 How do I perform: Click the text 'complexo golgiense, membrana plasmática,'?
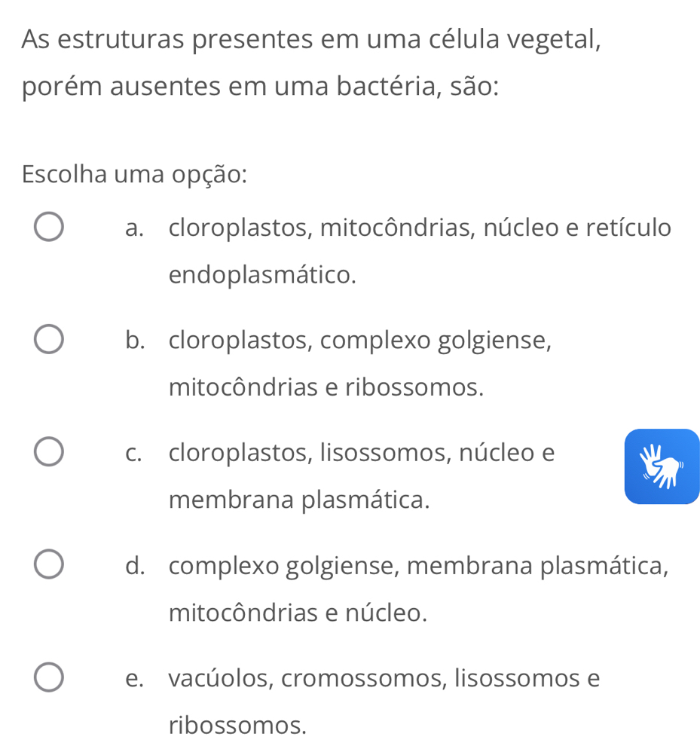[419, 565]
